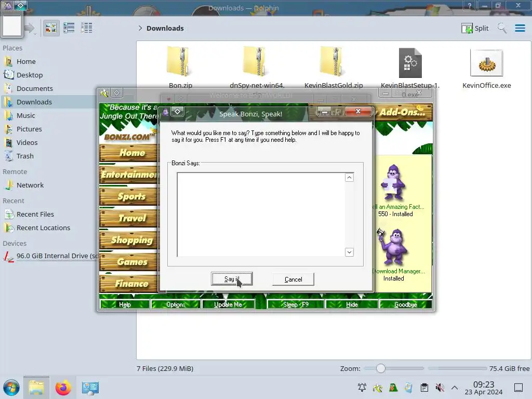Expand hidden system tray icons
The image size is (532, 399).
click(455, 388)
